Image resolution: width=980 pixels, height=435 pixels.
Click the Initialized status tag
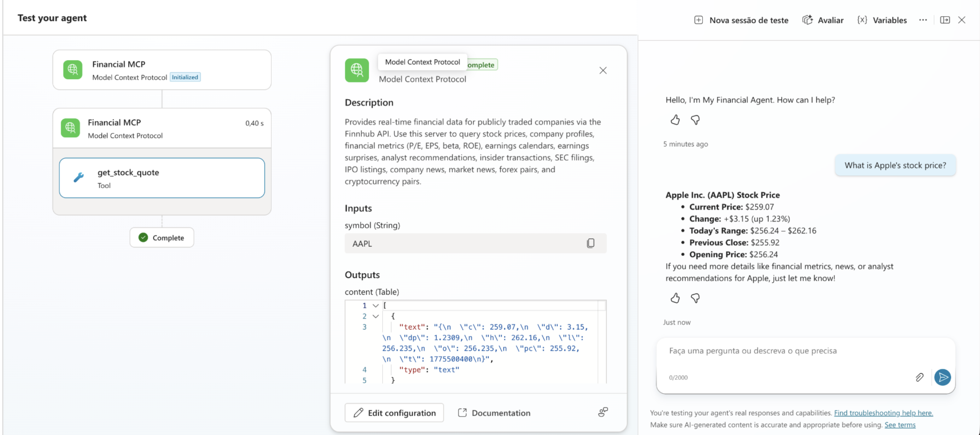tap(185, 77)
